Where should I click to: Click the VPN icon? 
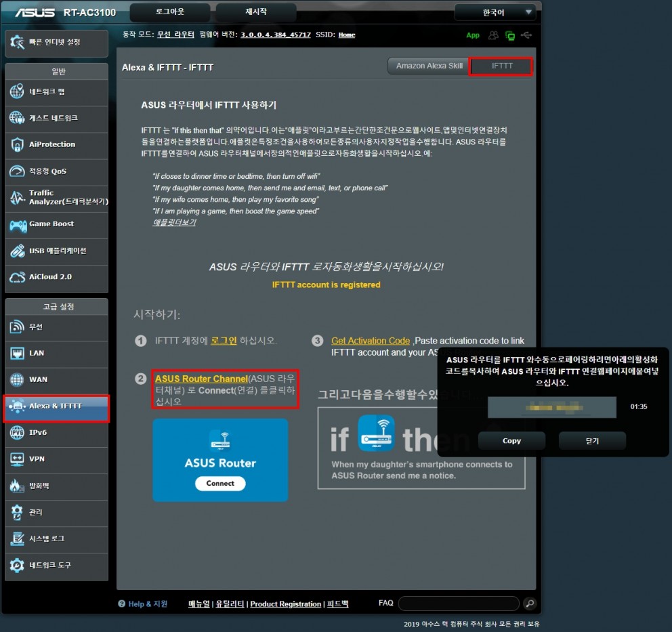click(17, 459)
